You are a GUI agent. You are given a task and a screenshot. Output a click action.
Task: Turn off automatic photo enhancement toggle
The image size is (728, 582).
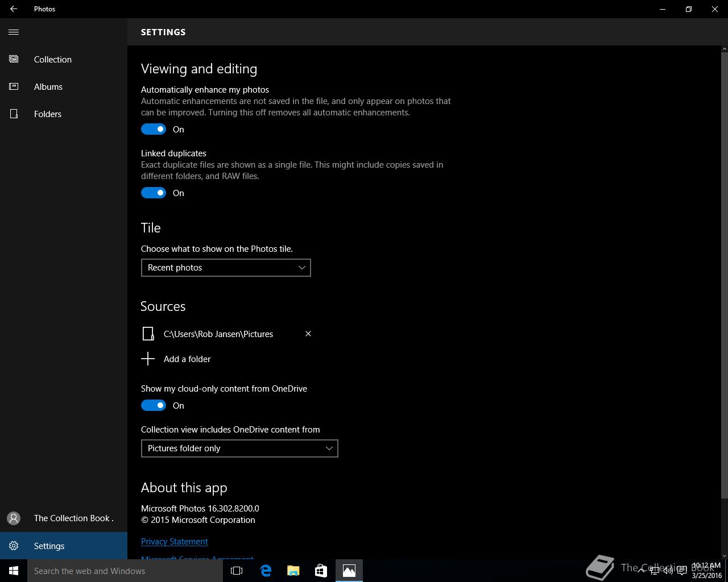154,130
